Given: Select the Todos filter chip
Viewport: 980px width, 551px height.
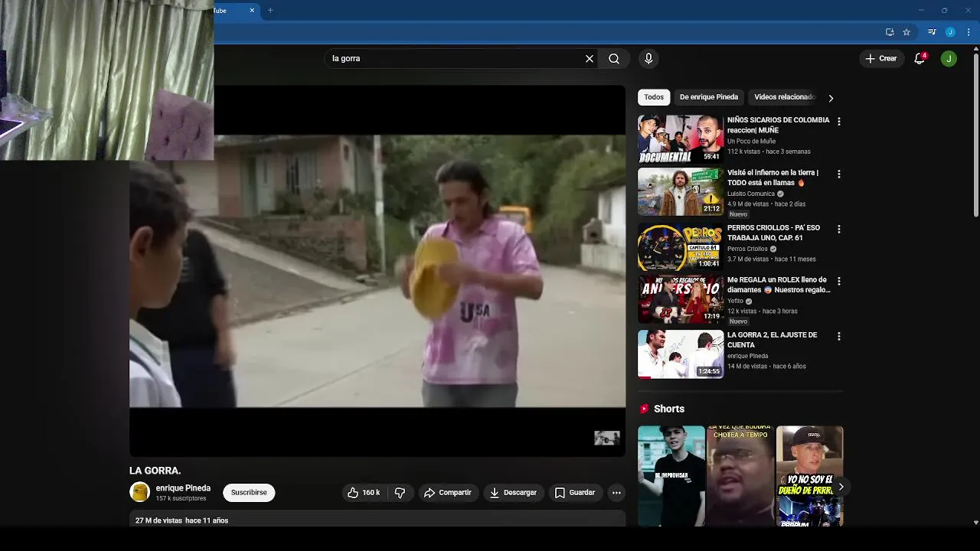Looking at the screenshot, I should 654,97.
